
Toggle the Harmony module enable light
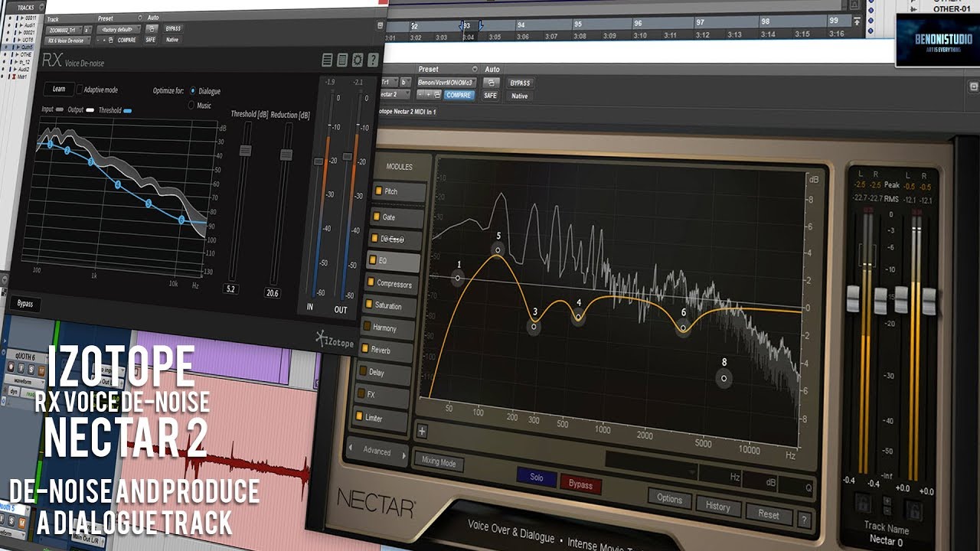coord(366,327)
